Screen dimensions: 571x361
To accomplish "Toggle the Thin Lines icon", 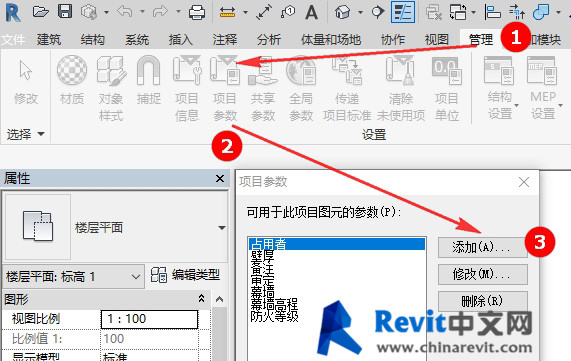I will tap(403, 12).
